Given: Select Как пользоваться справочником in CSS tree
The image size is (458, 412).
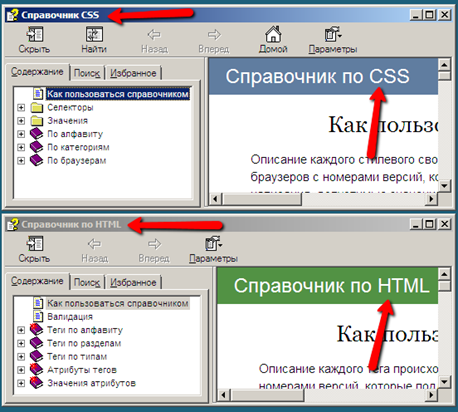Looking at the screenshot, I should click(x=118, y=94).
